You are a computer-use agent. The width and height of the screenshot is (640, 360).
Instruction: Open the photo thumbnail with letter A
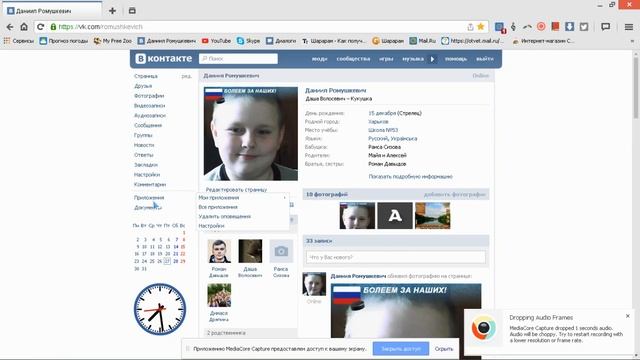click(x=395, y=216)
